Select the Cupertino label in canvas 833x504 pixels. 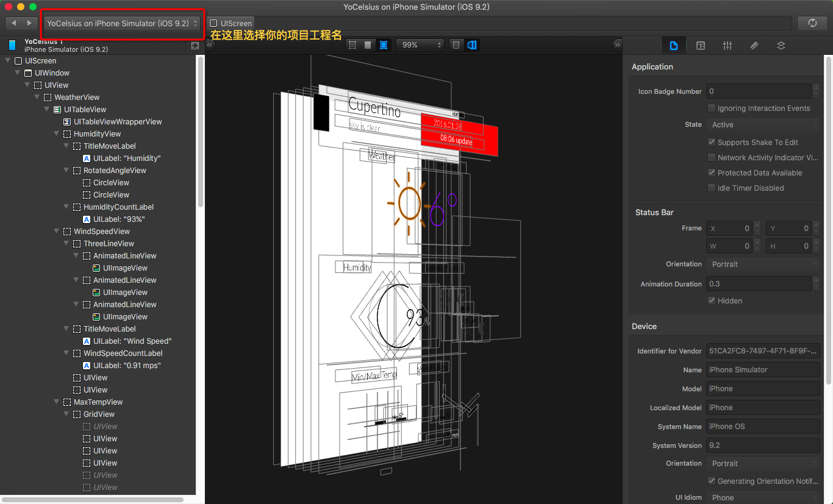(374, 108)
